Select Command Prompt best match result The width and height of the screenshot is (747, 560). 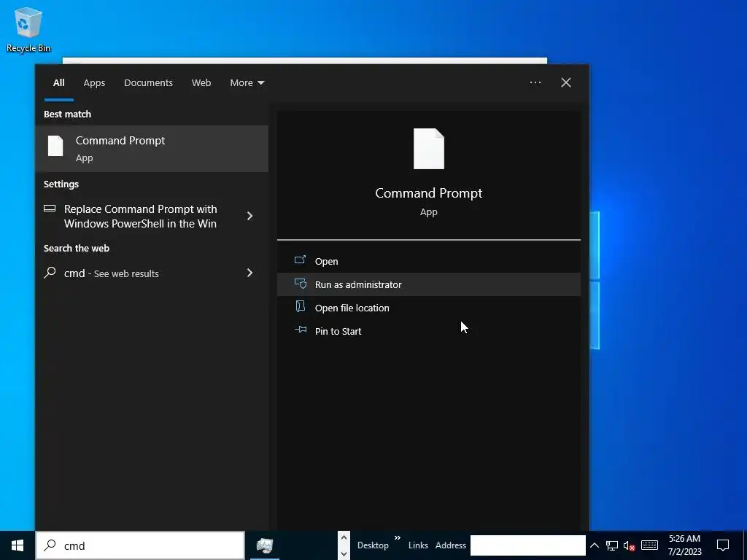coord(152,149)
